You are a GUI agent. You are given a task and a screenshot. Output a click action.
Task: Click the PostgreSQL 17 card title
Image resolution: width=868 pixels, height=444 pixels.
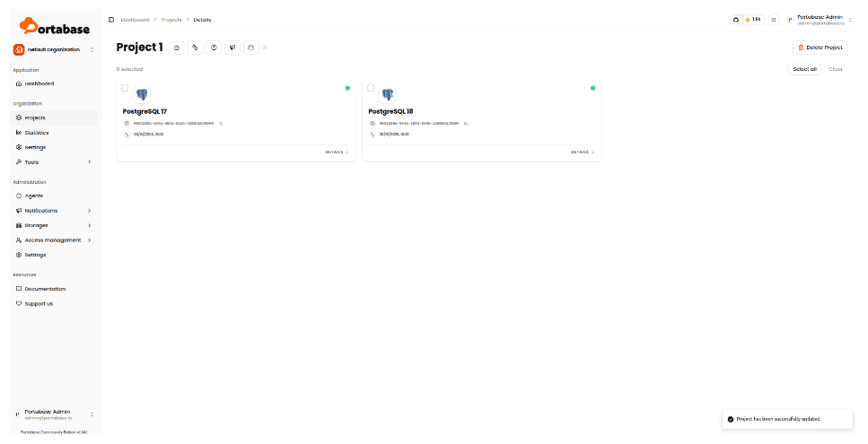(145, 112)
